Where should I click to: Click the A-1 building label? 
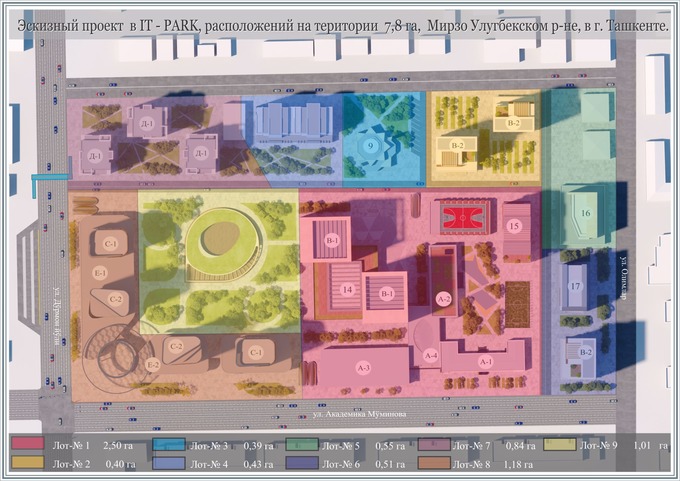tap(487, 361)
